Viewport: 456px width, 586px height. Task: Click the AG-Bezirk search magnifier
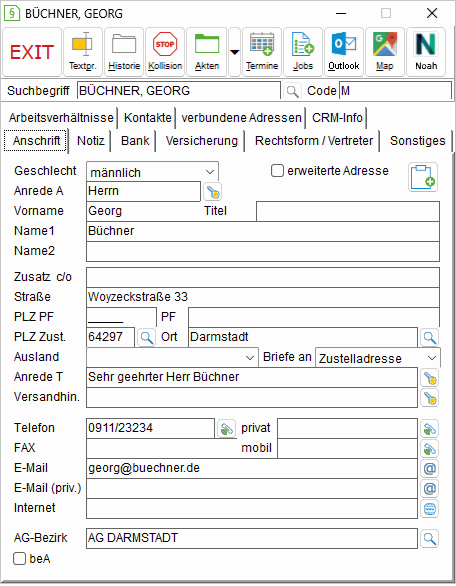click(x=429, y=539)
